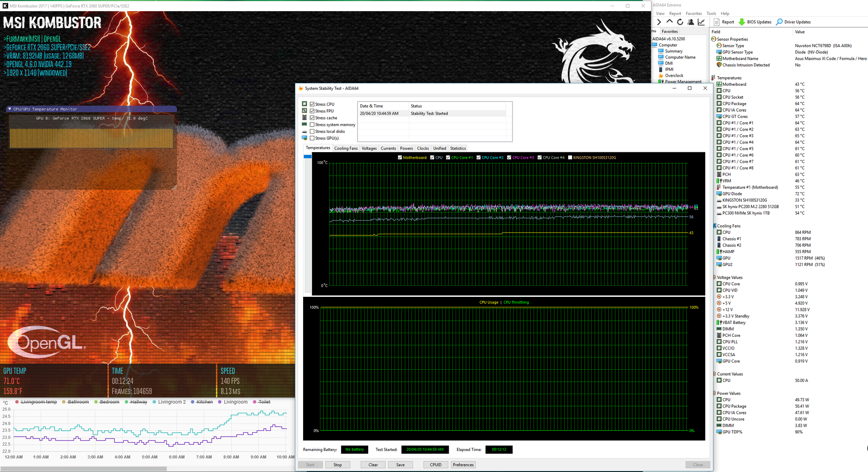Viewport: 868px width, 472px height.
Task: Click the green BIOS Updates arrow icon
Action: 742,22
